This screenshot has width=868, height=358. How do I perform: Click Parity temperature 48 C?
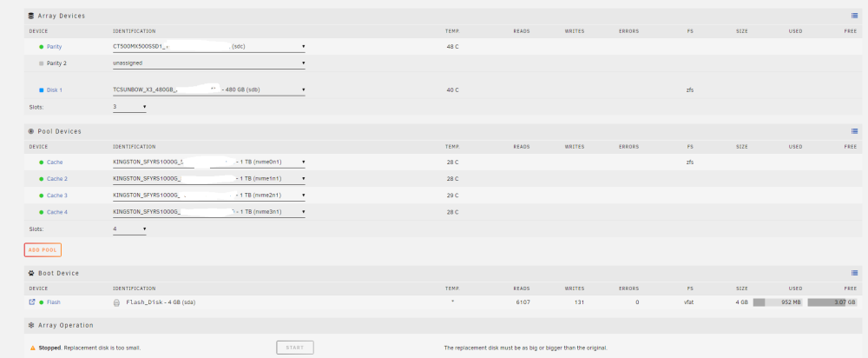[452, 47]
